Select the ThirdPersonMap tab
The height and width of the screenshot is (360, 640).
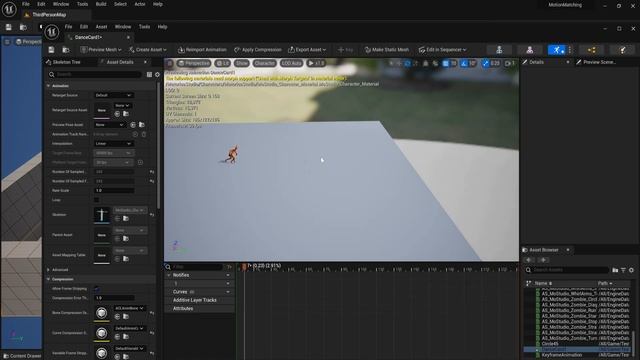point(49,15)
